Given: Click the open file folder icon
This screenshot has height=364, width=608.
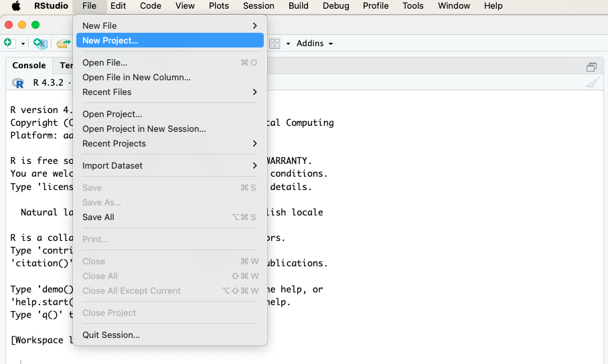Looking at the screenshot, I should pos(63,43).
